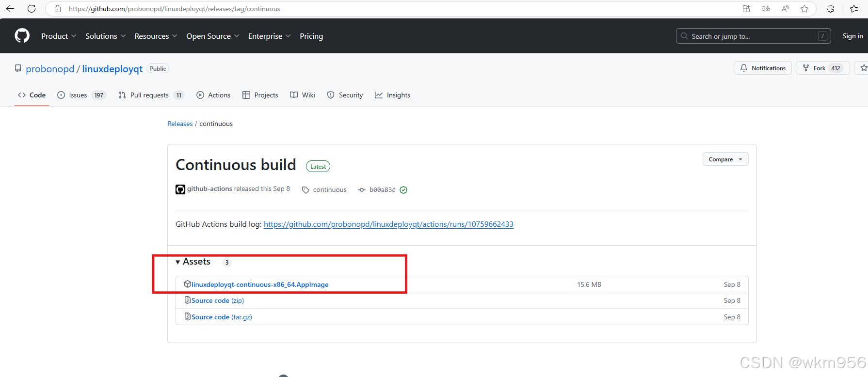Image resolution: width=868 pixels, height=377 pixels.
Task: Switch to the Code tab
Action: [32, 95]
